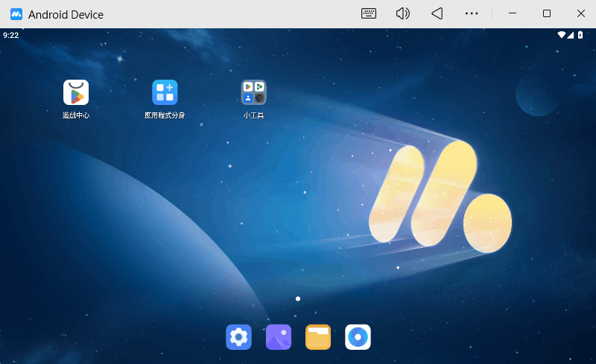Image resolution: width=596 pixels, height=364 pixels.
Task: Click the cellular signal status icon
Action: pos(570,35)
